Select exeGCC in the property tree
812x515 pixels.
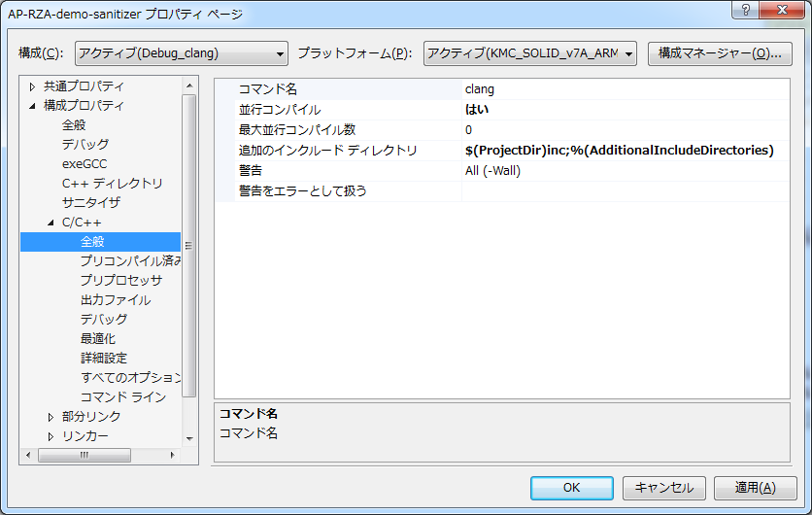85,163
